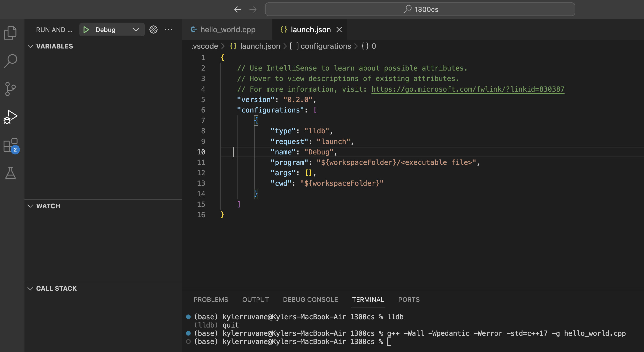Click the Hover to view comment on line 3
This screenshot has width=644, height=352.
348,79
